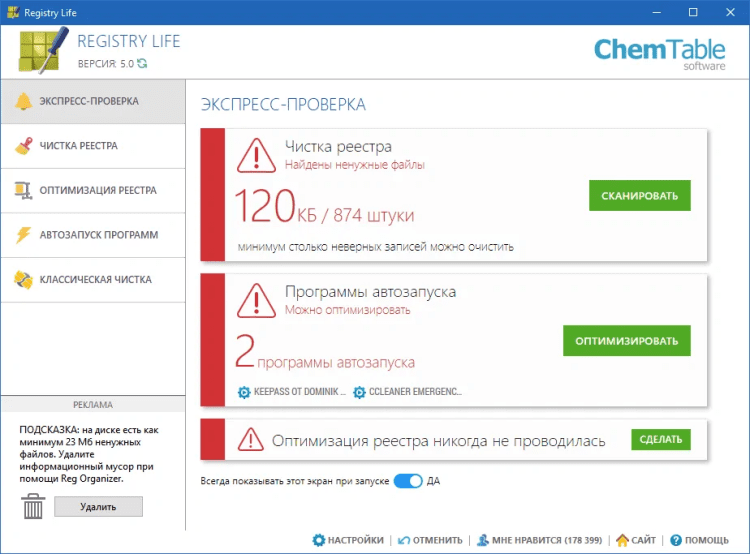Click the warning triangle in Чистка реестра card
Screen dimensions: 750x554
pyautogui.click(x=256, y=155)
